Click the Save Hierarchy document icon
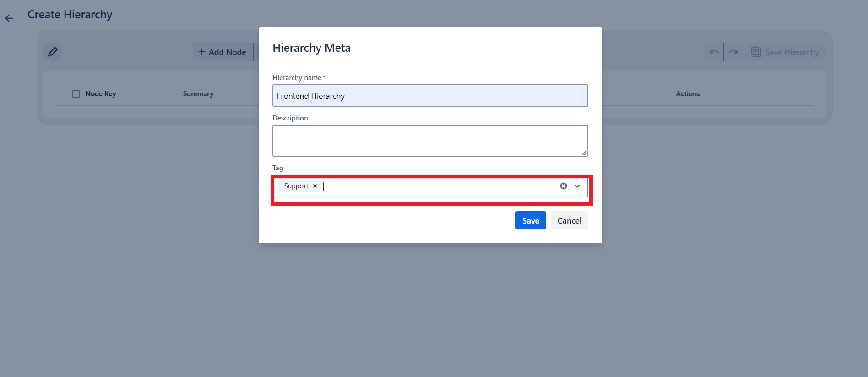 tap(756, 52)
